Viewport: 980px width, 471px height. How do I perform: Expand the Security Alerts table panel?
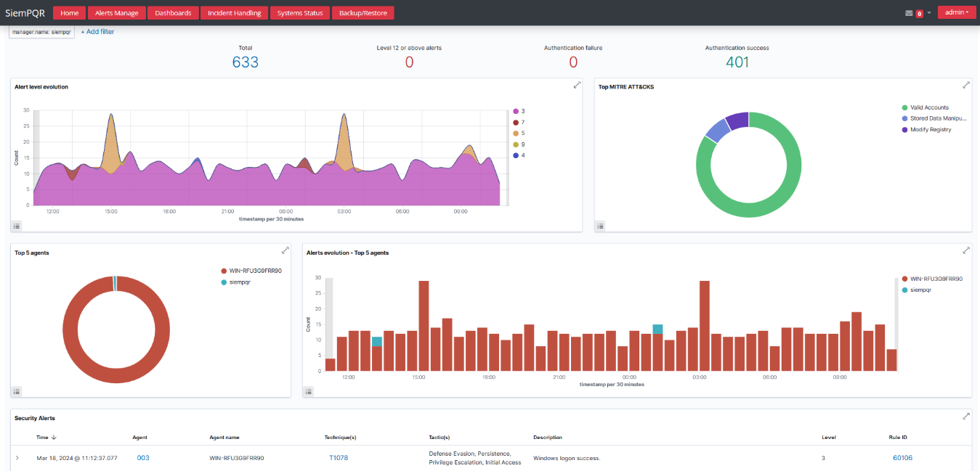pyautogui.click(x=966, y=416)
